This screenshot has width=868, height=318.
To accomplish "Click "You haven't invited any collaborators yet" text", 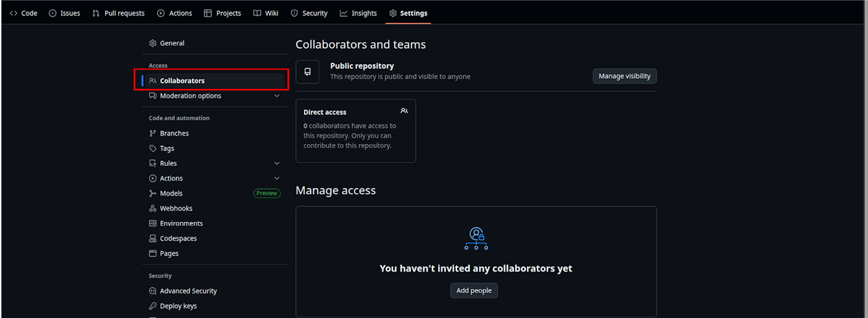I will coord(476,268).
